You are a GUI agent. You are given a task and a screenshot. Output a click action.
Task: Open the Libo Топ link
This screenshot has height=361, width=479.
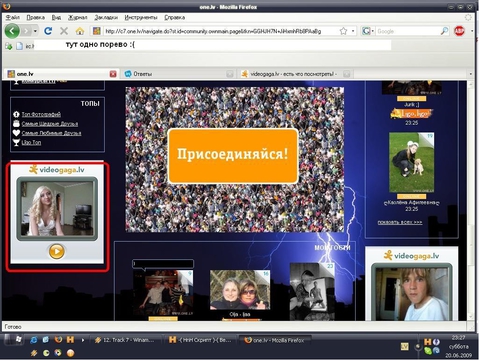31,142
